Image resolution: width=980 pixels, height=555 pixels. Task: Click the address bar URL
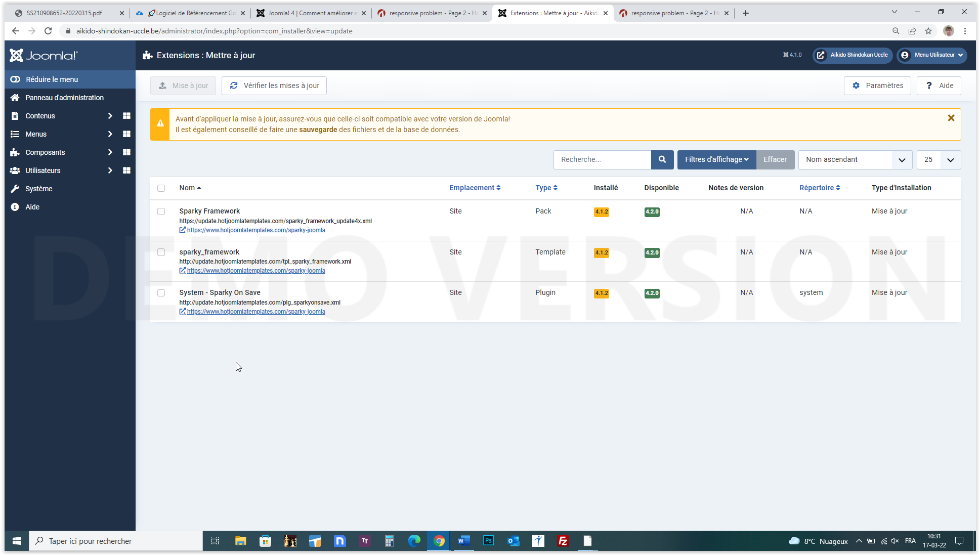[215, 31]
